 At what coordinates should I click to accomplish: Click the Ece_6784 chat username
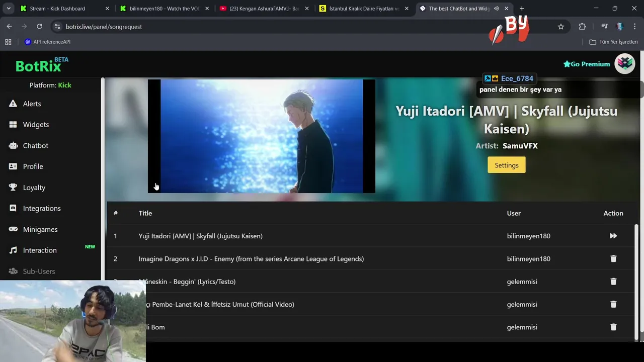(x=517, y=78)
